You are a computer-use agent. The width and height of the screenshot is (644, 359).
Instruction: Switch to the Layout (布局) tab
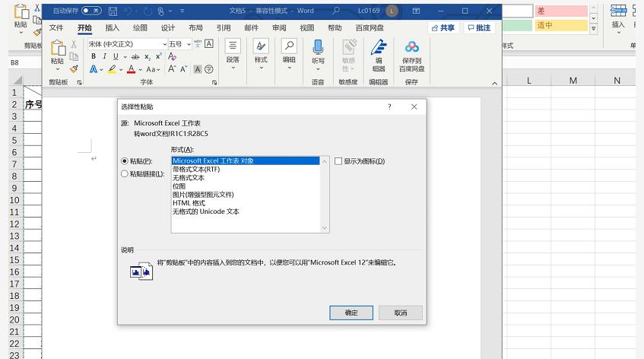coord(195,27)
